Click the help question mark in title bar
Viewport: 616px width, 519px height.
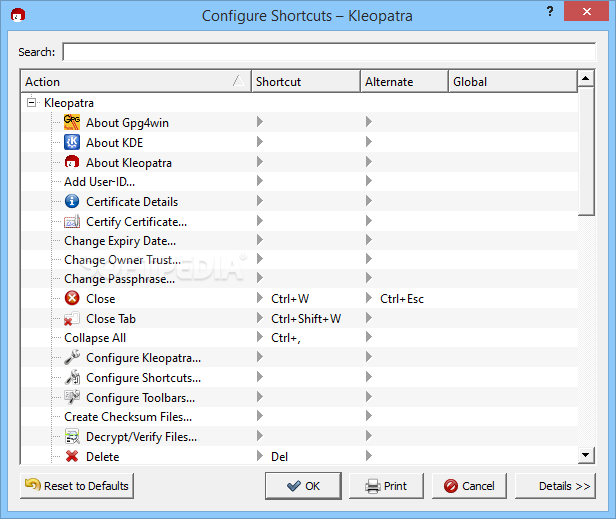coord(550,11)
